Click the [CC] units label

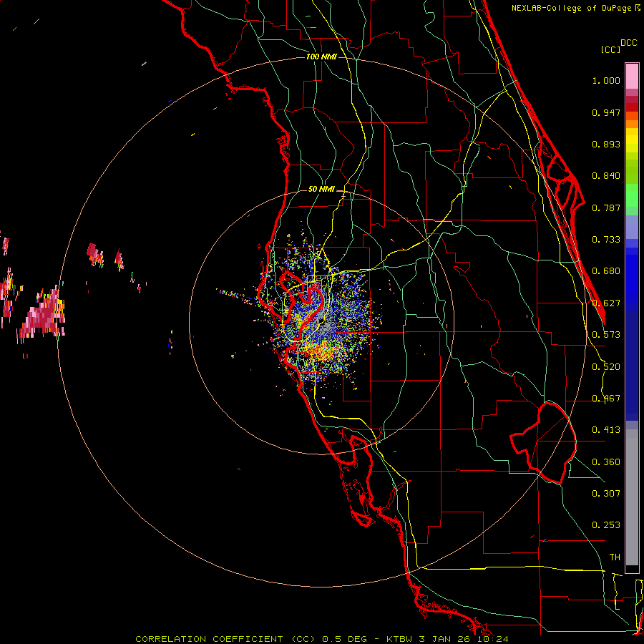point(610,49)
